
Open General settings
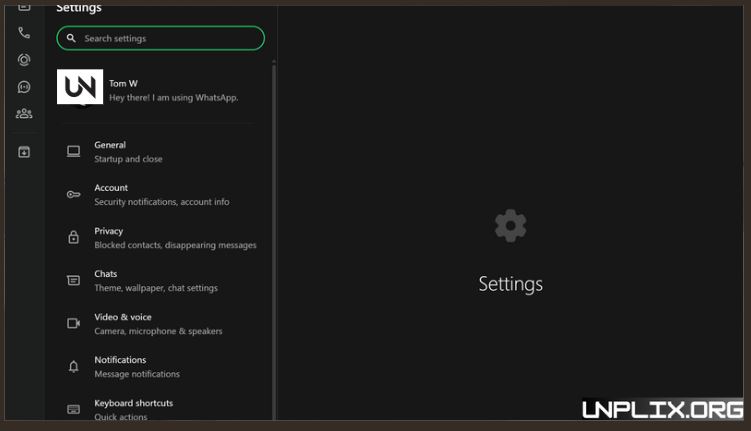160,152
